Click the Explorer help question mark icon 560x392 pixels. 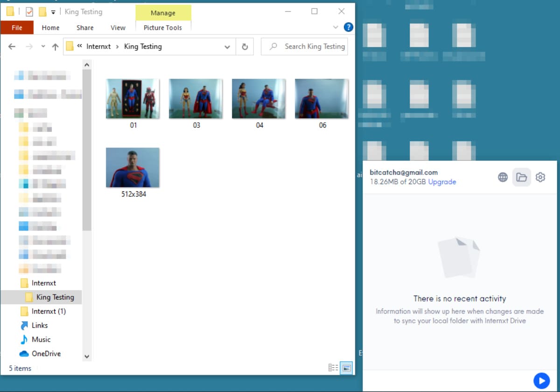pos(348,27)
